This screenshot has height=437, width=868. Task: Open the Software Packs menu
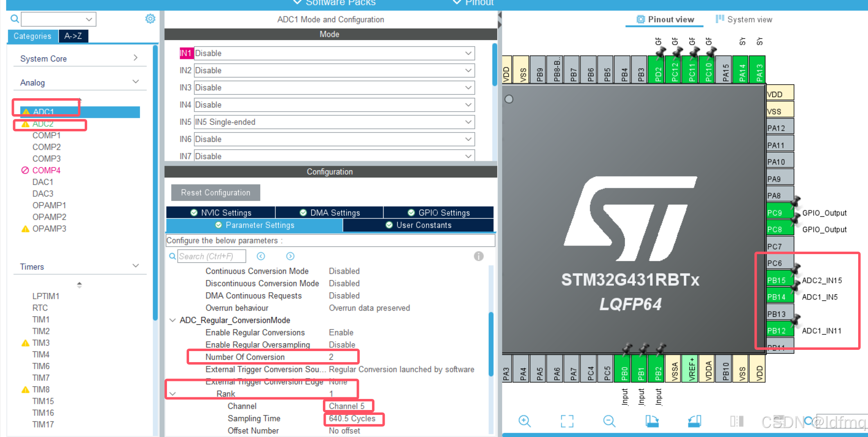coord(335,3)
